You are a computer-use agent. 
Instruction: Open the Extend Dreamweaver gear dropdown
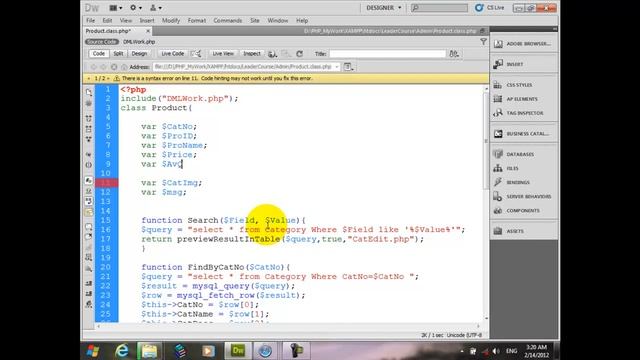coord(136,8)
